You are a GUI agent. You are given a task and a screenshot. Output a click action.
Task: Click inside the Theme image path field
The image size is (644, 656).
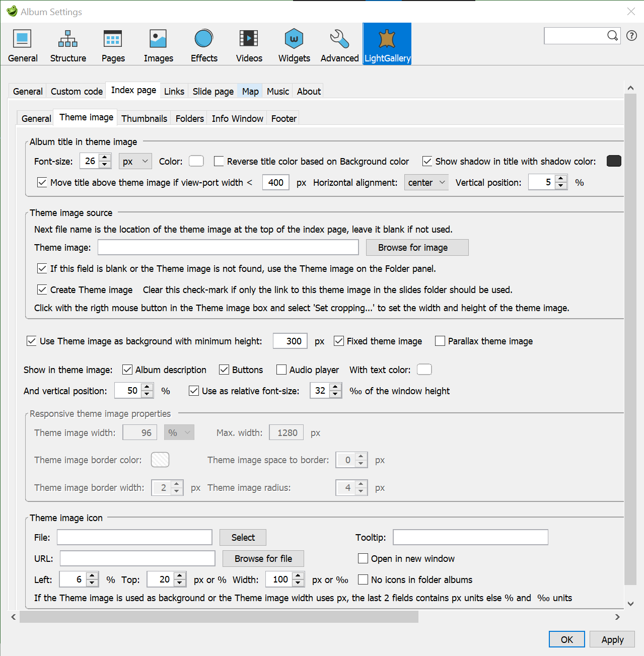click(228, 247)
